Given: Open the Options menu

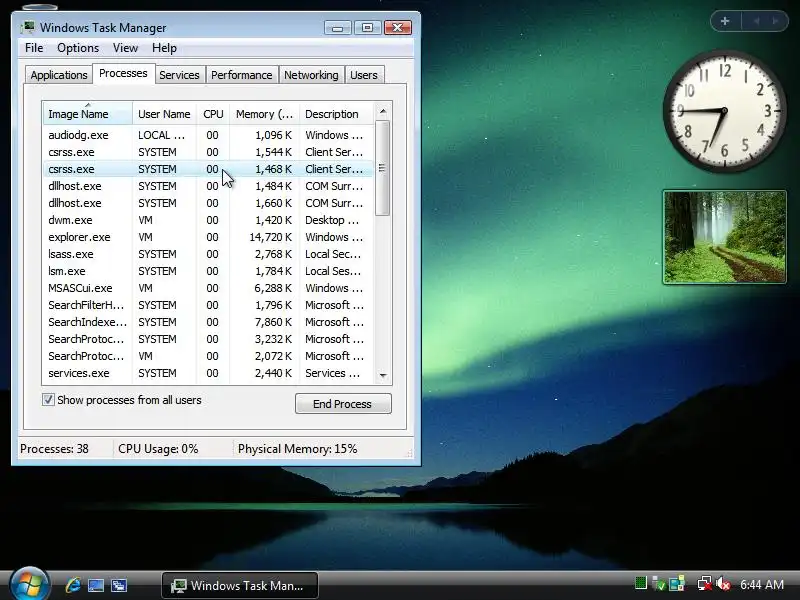Looking at the screenshot, I should [78, 48].
